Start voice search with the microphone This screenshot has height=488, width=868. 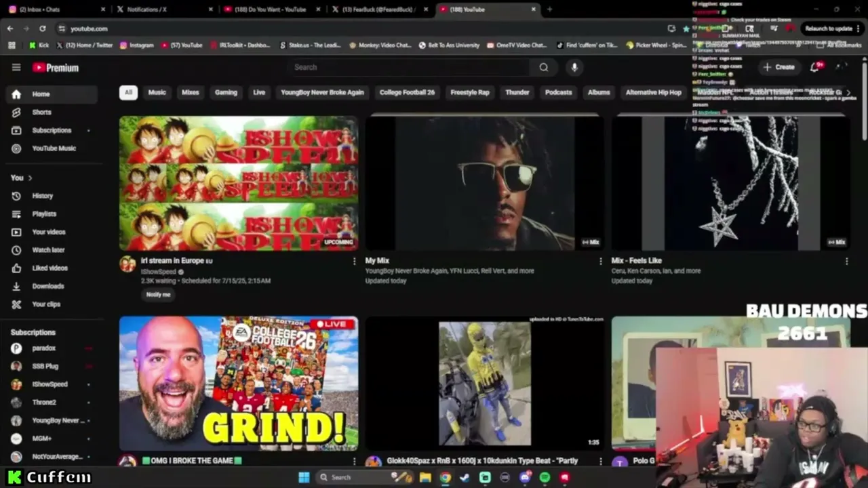[x=574, y=67]
